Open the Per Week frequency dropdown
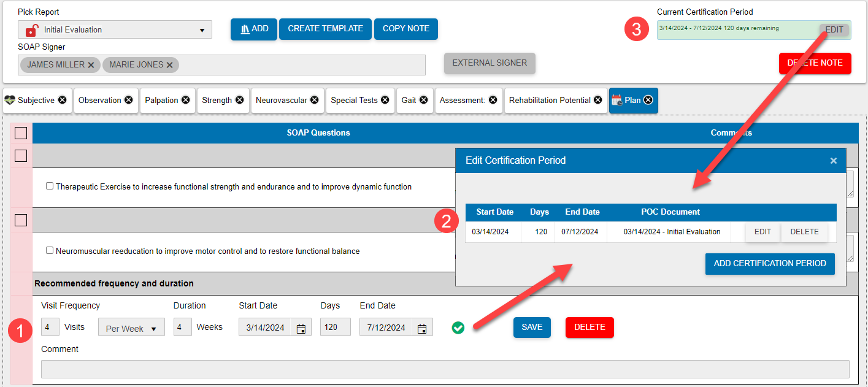Screen dimensions: 868x387 [131, 327]
